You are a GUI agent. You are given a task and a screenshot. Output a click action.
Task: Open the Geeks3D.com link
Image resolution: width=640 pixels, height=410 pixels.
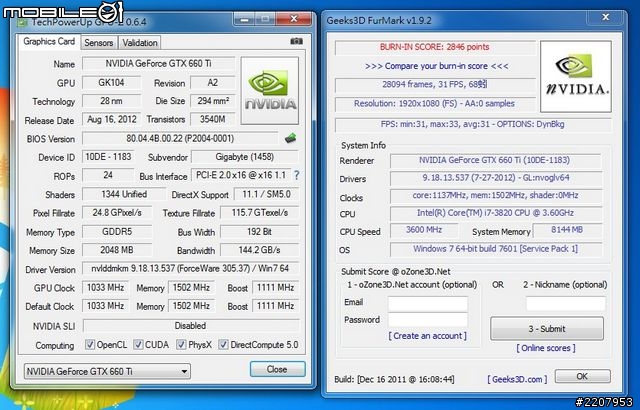[517, 379]
